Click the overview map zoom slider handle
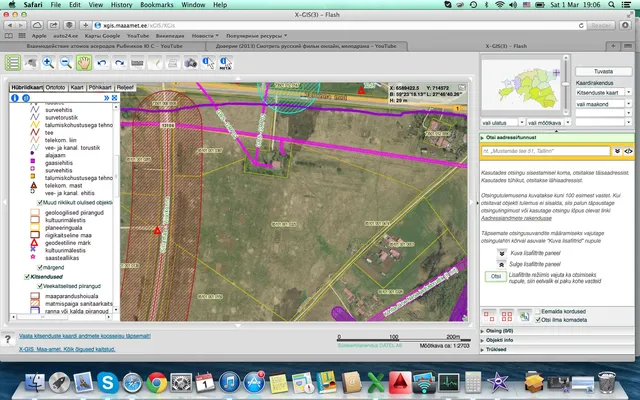 (x=565, y=84)
